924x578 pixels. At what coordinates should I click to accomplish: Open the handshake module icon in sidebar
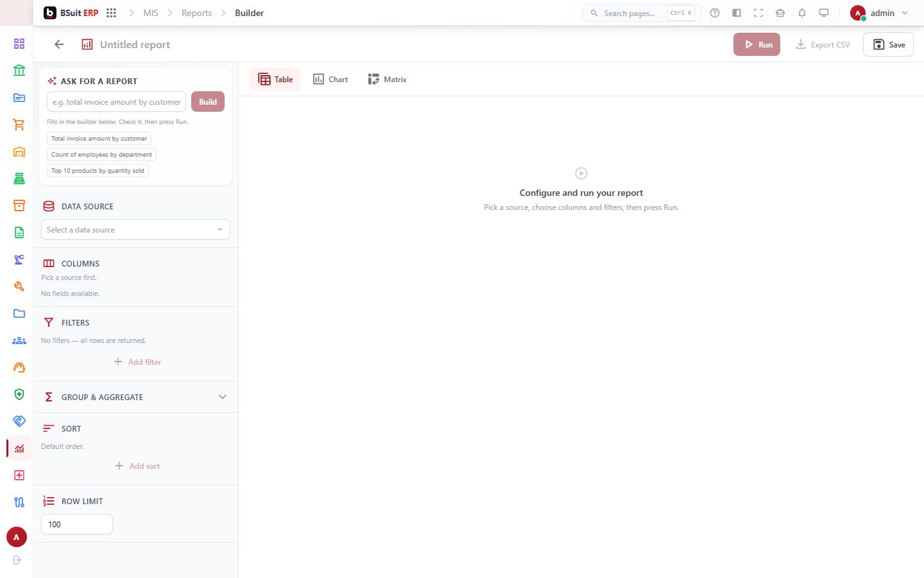(19, 421)
